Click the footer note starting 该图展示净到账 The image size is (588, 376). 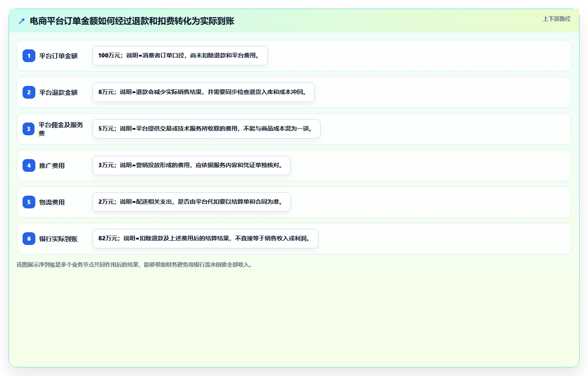[135, 265]
